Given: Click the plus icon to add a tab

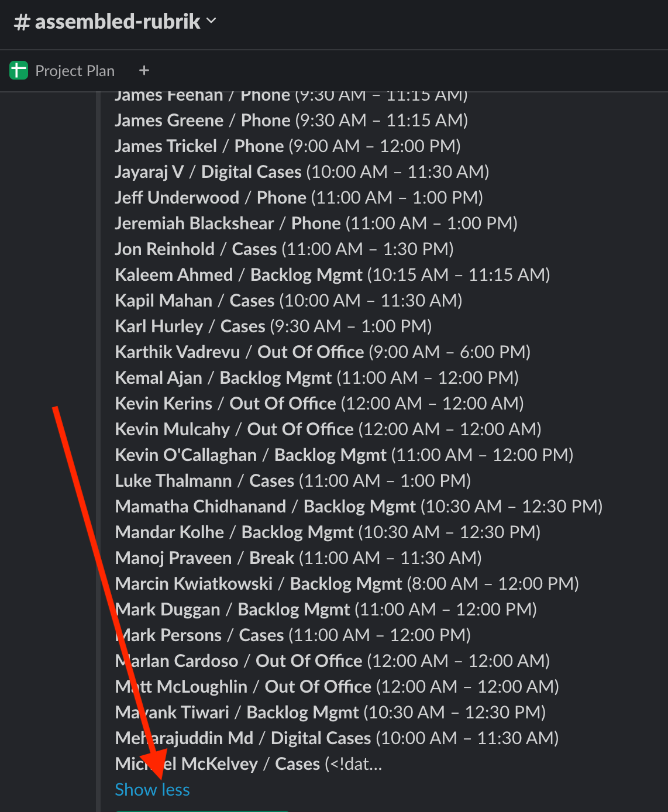Looking at the screenshot, I should click(144, 71).
